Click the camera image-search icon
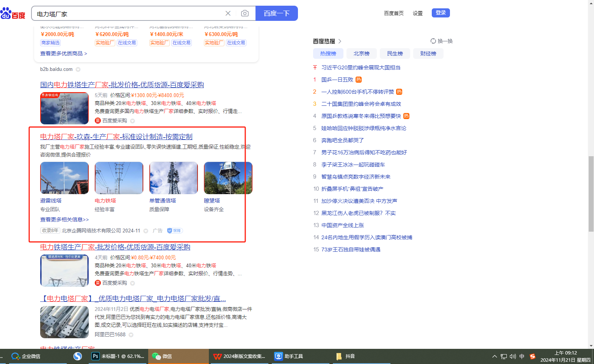The image size is (594, 364). point(245,14)
